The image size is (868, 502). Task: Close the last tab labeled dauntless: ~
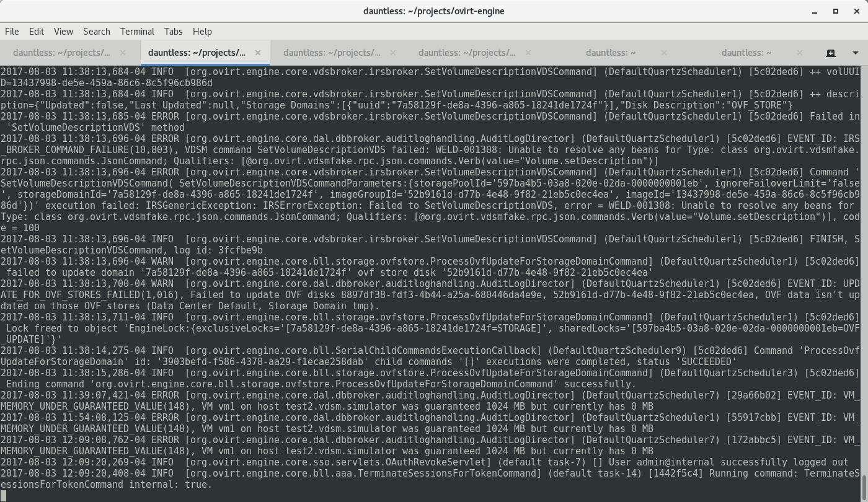pos(799,53)
